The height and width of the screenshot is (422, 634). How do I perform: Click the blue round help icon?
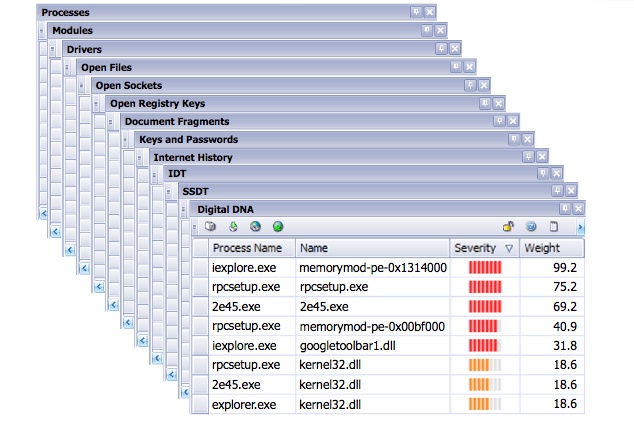pyautogui.click(x=531, y=227)
